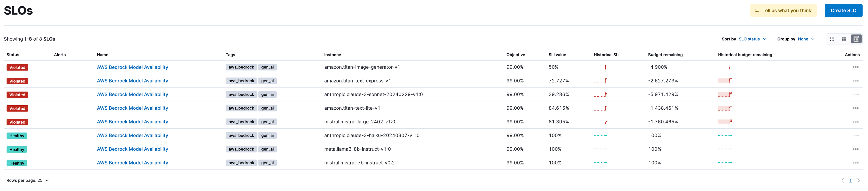Click the Violated badge for titan-image-generator row
868x191 pixels.
pyautogui.click(x=17, y=67)
